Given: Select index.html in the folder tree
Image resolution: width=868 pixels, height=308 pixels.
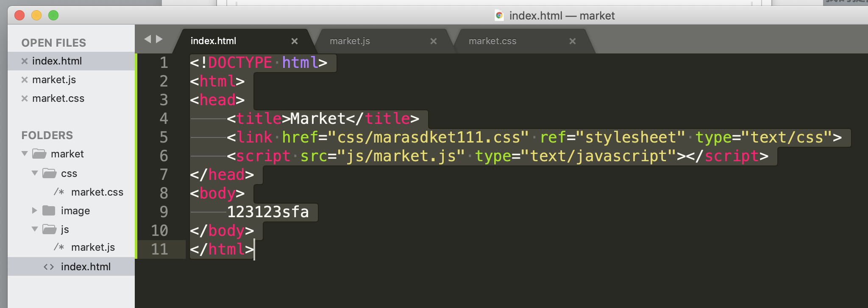Looking at the screenshot, I should 86,267.
